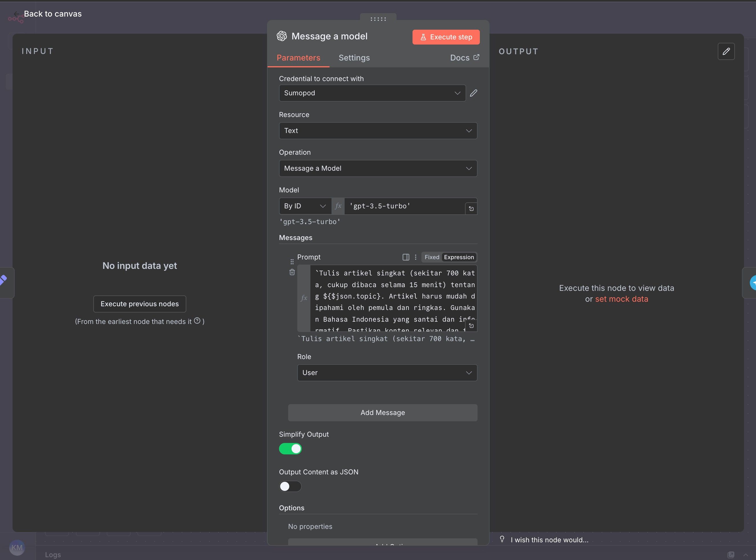Open the three-dot menu next to Prompt
This screenshot has height=560, width=756.
tap(416, 257)
